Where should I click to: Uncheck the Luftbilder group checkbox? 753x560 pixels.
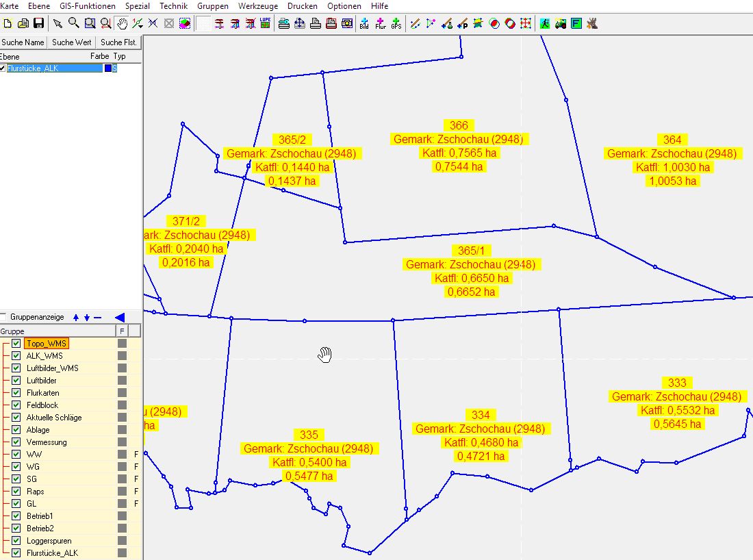pos(16,381)
